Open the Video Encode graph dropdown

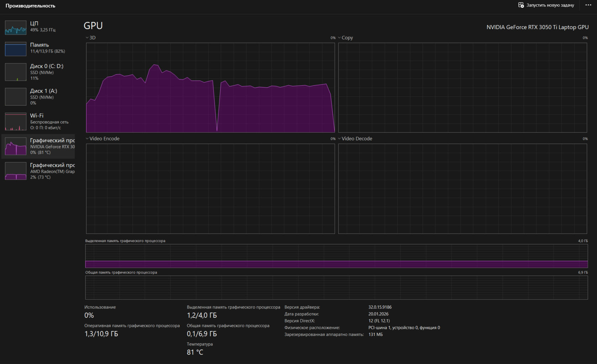point(102,139)
